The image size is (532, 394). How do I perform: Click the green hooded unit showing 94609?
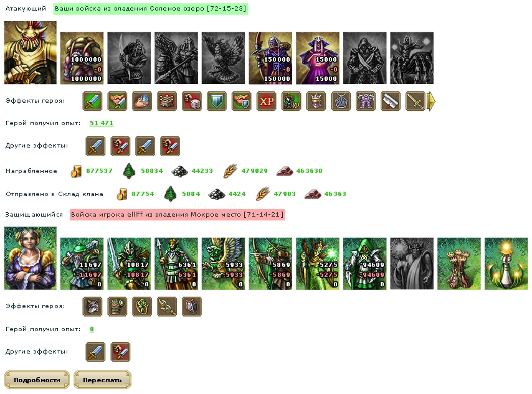364,264
